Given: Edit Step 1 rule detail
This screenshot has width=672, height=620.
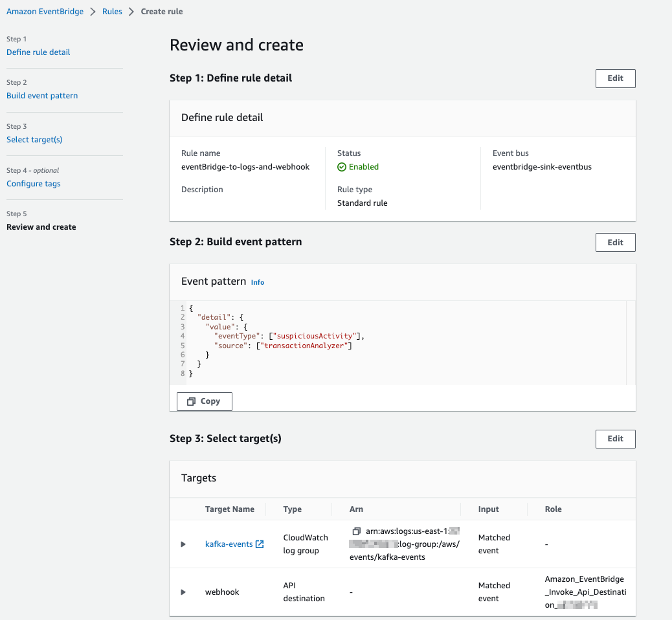Looking at the screenshot, I should click(615, 78).
